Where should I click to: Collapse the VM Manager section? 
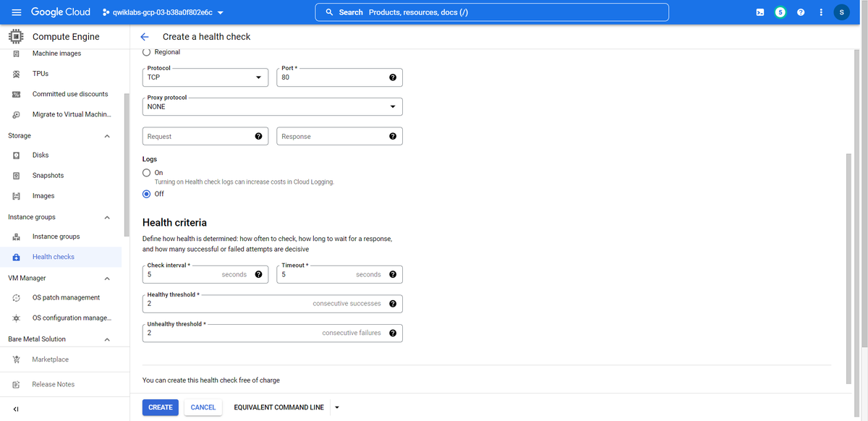point(107,278)
